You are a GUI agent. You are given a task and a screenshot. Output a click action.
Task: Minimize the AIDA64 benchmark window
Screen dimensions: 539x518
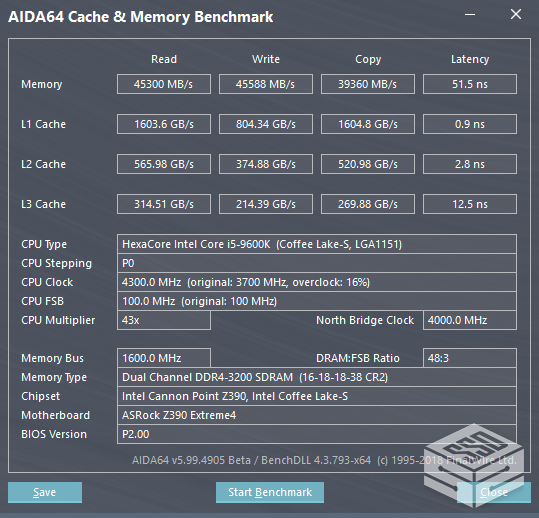(470, 15)
